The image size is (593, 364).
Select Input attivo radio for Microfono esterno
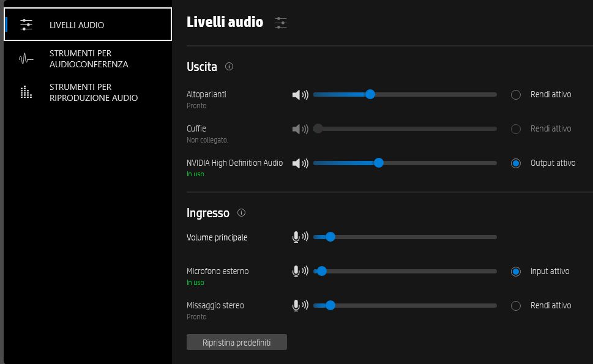pyautogui.click(x=516, y=272)
